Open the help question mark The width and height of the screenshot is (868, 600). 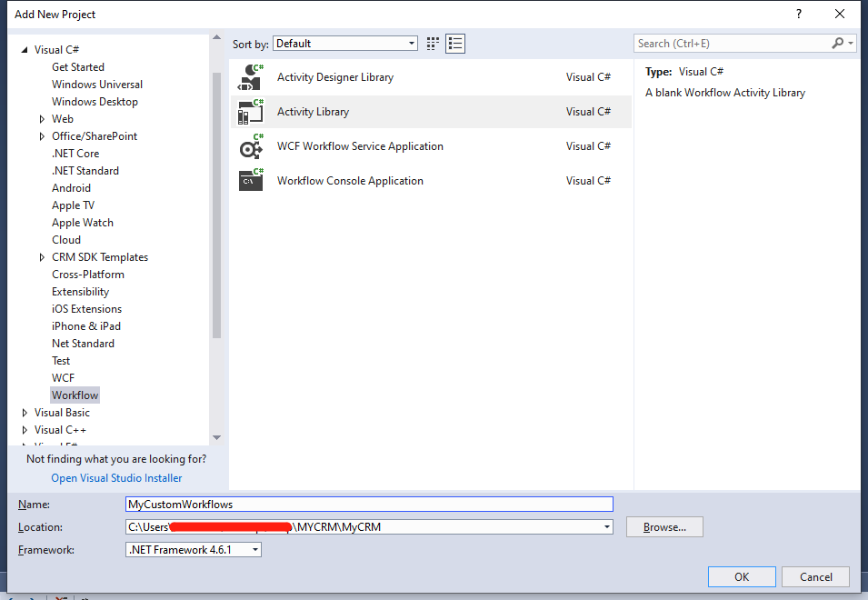coord(798,14)
